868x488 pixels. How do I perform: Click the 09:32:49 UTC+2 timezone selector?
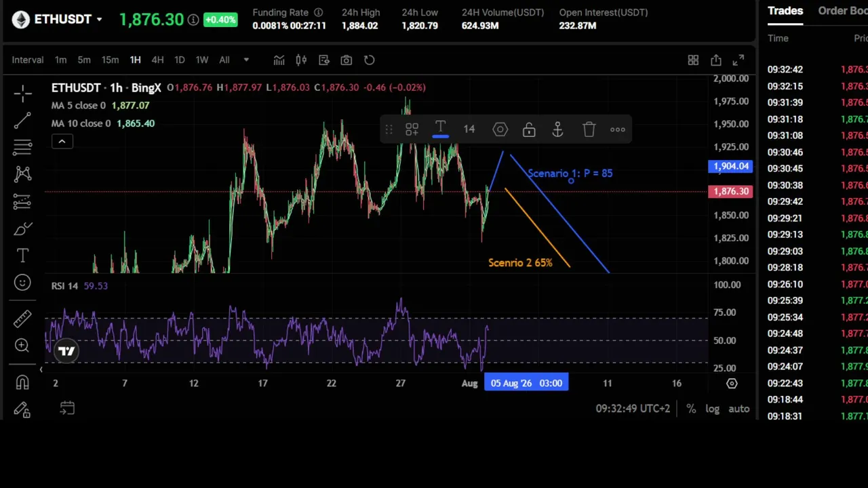[633, 409]
